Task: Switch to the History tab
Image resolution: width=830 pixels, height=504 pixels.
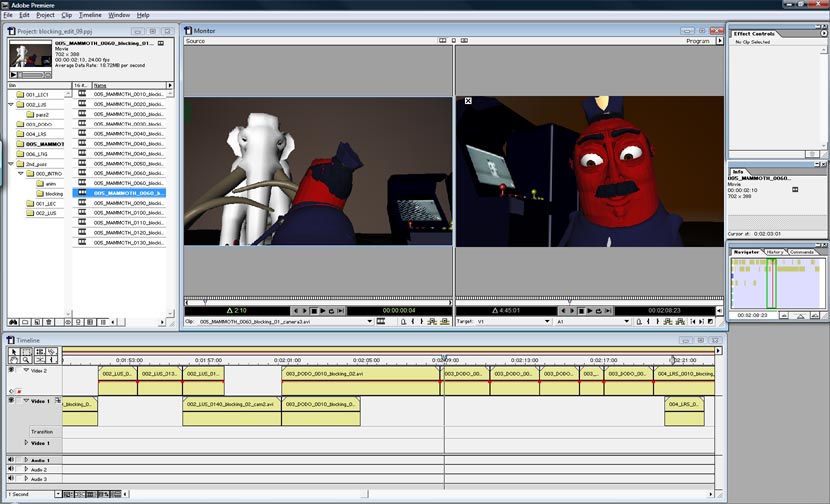Action: tap(774, 252)
